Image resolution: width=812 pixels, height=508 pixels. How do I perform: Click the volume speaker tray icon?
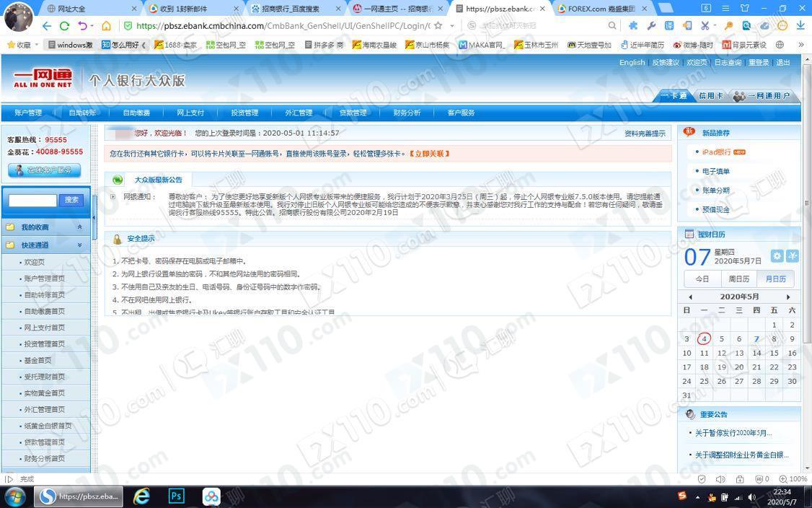tap(751, 498)
